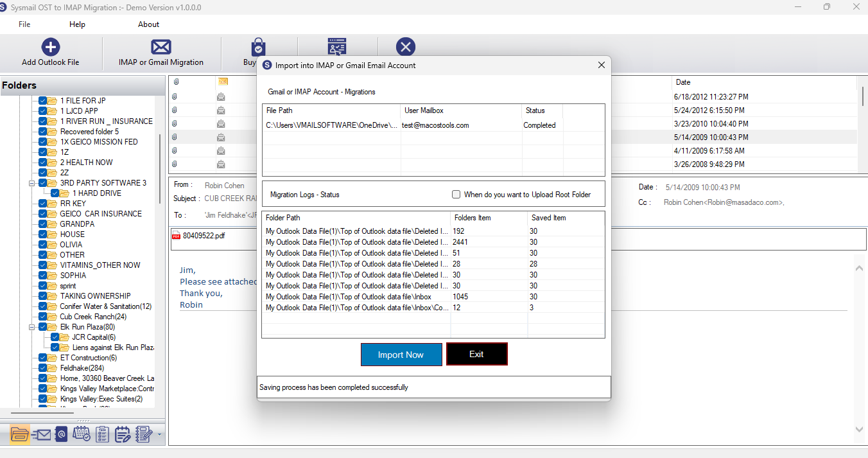The width and height of the screenshot is (868, 458).
Task: Click the mail icon of the 5/24/2012 email row
Action: click(x=221, y=110)
